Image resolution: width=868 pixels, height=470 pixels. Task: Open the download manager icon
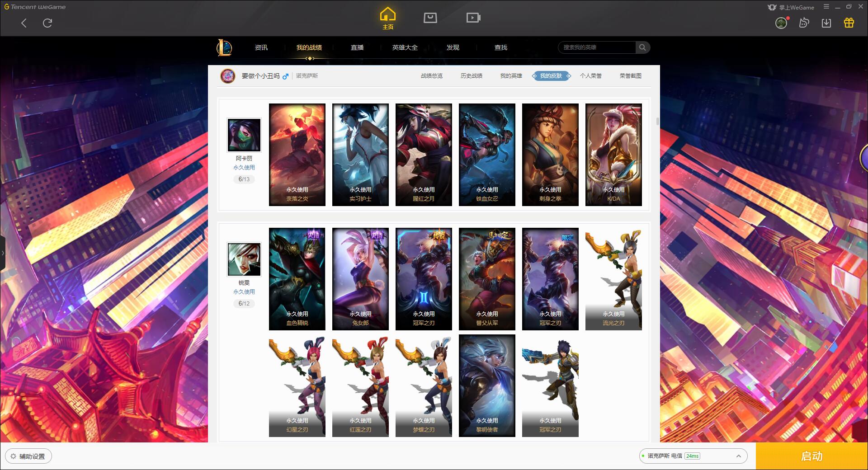click(x=826, y=23)
